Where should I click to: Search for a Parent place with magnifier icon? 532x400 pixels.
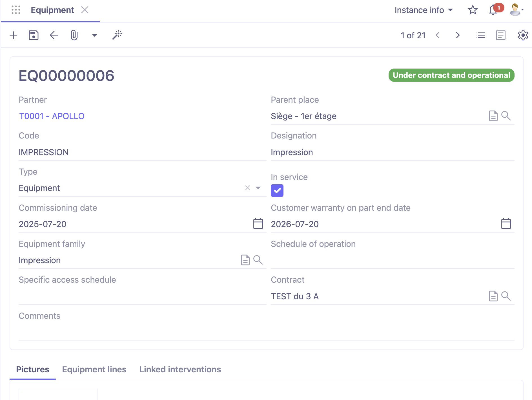506,116
